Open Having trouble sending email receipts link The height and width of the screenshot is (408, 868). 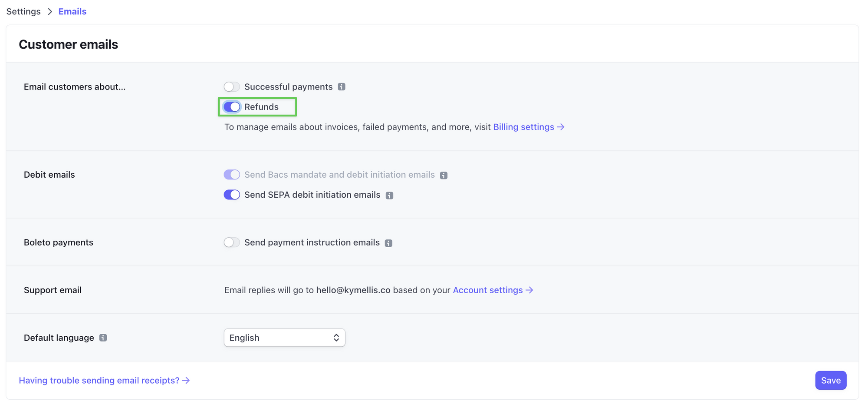point(104,381)
